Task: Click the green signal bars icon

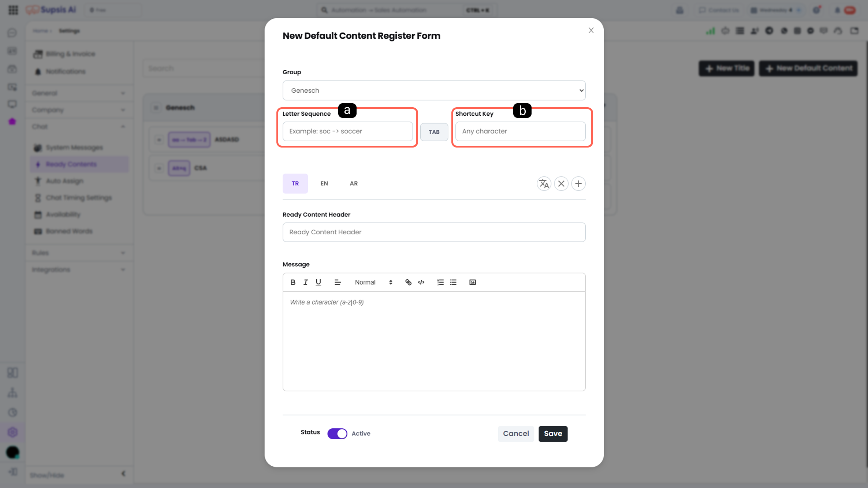Action: pos(711,31)
